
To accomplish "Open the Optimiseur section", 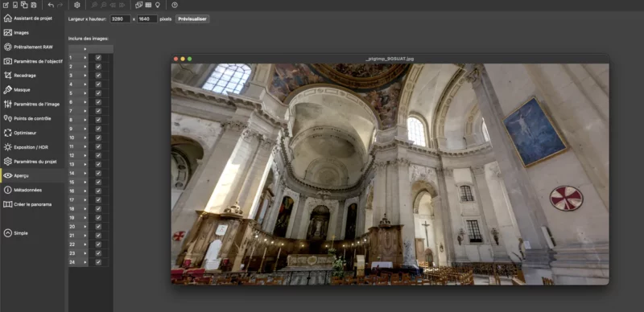I will tap(19, 133).
